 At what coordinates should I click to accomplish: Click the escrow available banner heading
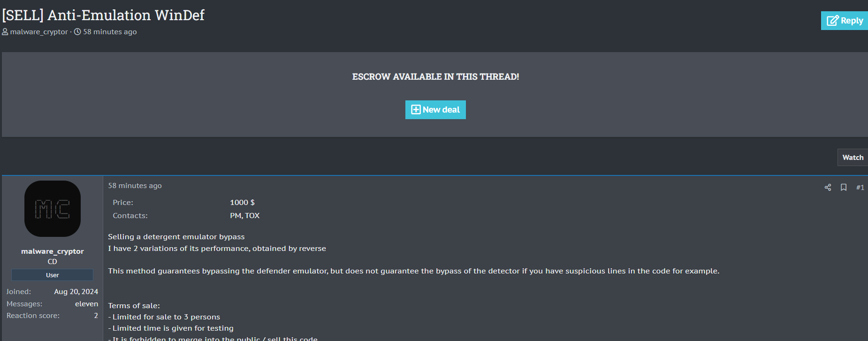[x=435, y=77]
